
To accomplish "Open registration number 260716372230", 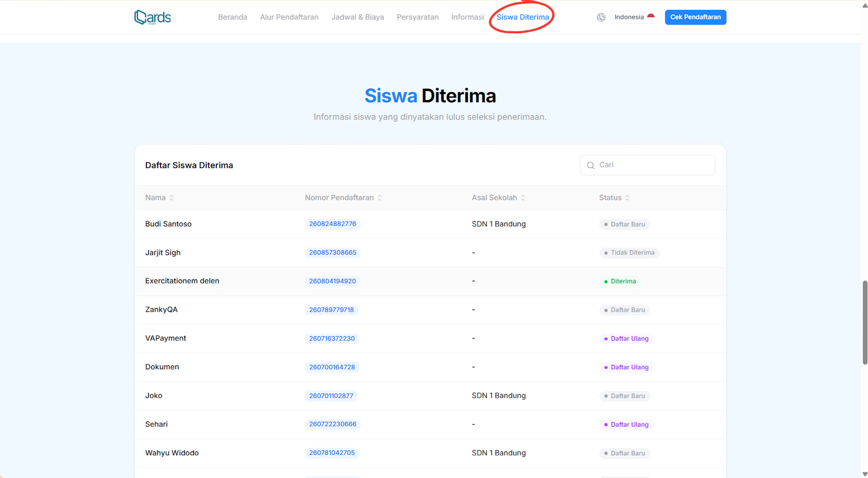I will pos(332,338).
